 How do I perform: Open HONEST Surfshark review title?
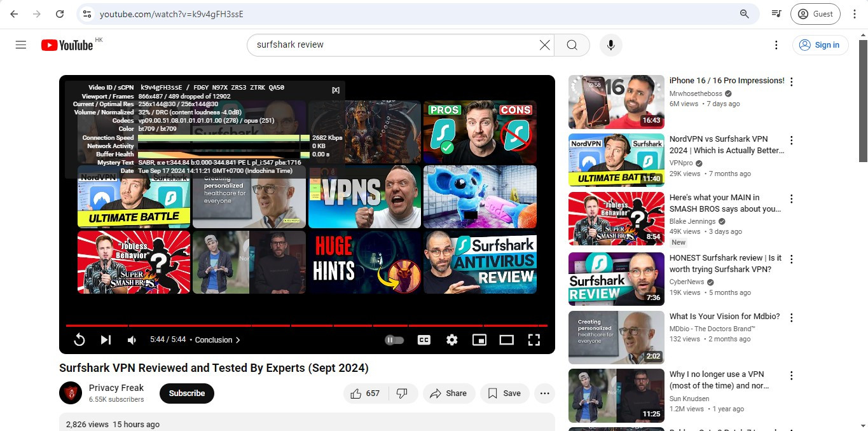point(726,264)
